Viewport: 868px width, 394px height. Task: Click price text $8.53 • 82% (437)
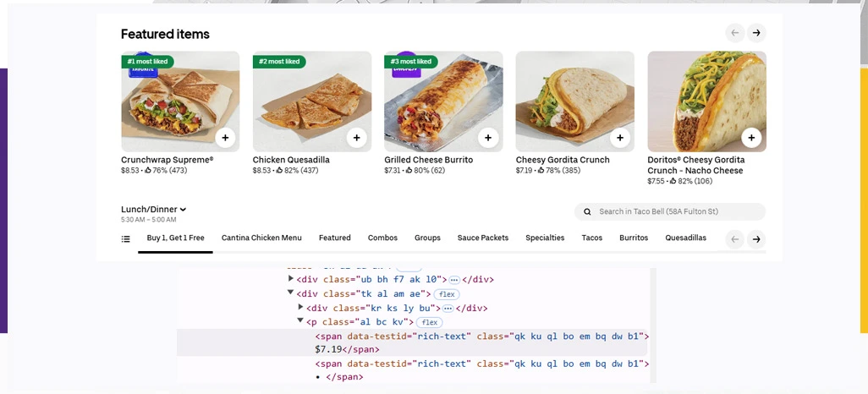[x=286, y=171]
